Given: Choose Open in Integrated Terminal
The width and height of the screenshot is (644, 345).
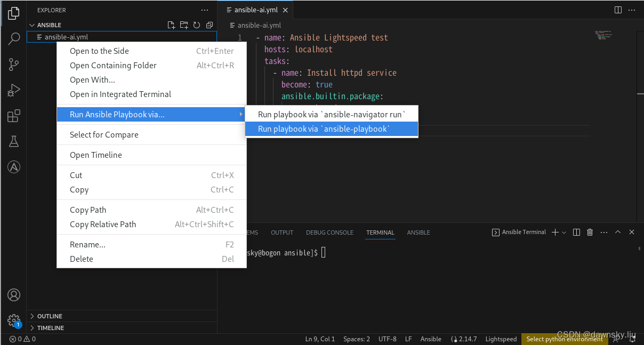Looking at the screenshot, I should click(x=152, y=94).
